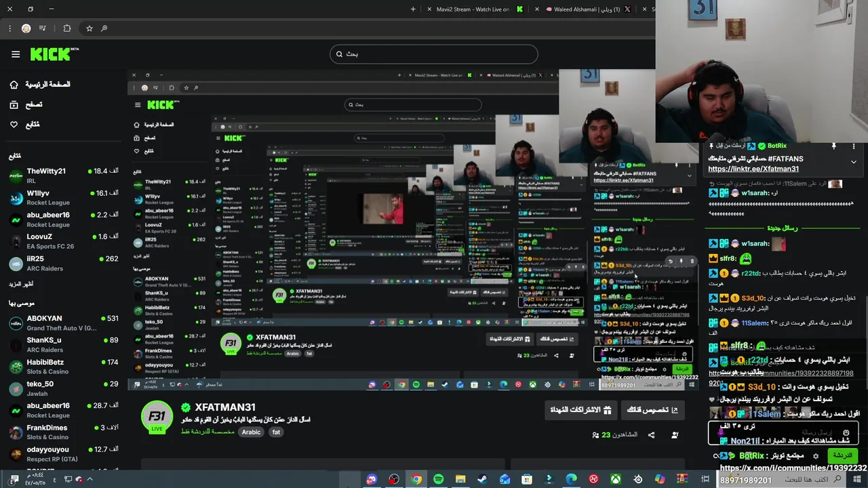This screenshot has height=488, width=868.
Task: Open W1llyv Rocket League channel
Action: (64, 197)
